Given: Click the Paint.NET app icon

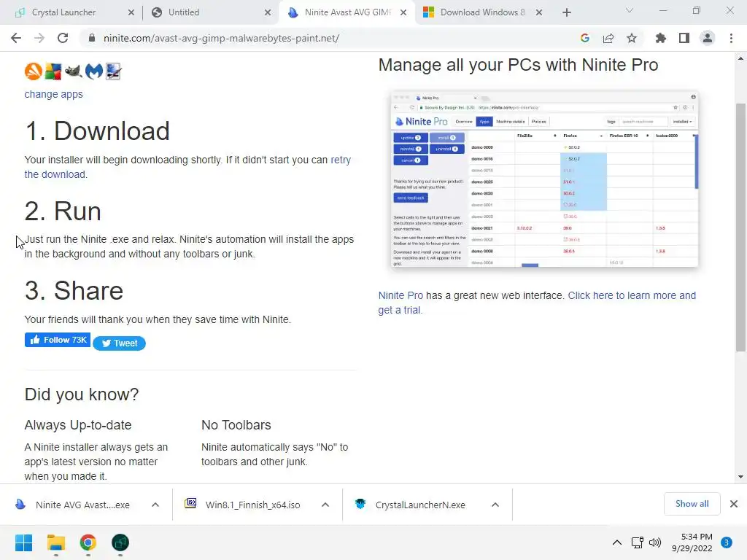Looking at the screenshot, I should (x=113, y=71).
